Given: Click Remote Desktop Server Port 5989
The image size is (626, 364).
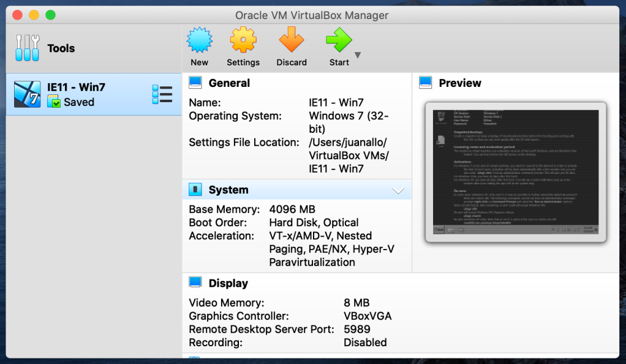Looking at the screenshot, I should (357, 329).
